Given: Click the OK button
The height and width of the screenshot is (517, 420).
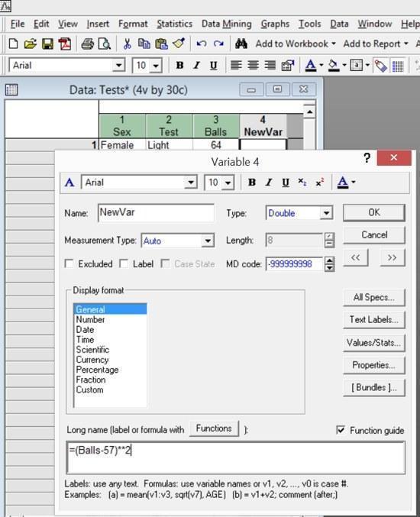Looking at the screenshot, I should pyautogui.click(x=374, y=212).
